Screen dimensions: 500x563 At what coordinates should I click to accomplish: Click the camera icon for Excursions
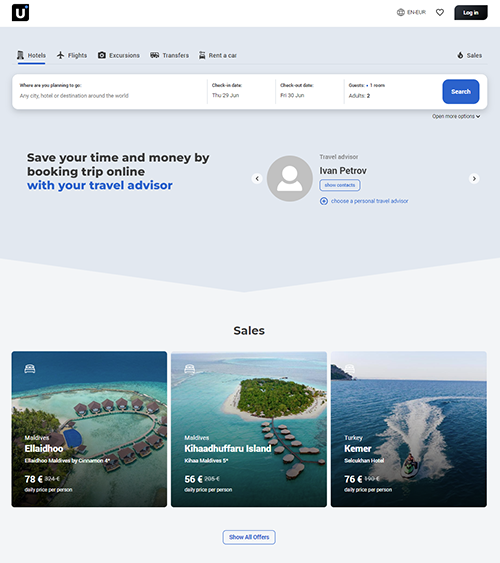click(102, 55)
